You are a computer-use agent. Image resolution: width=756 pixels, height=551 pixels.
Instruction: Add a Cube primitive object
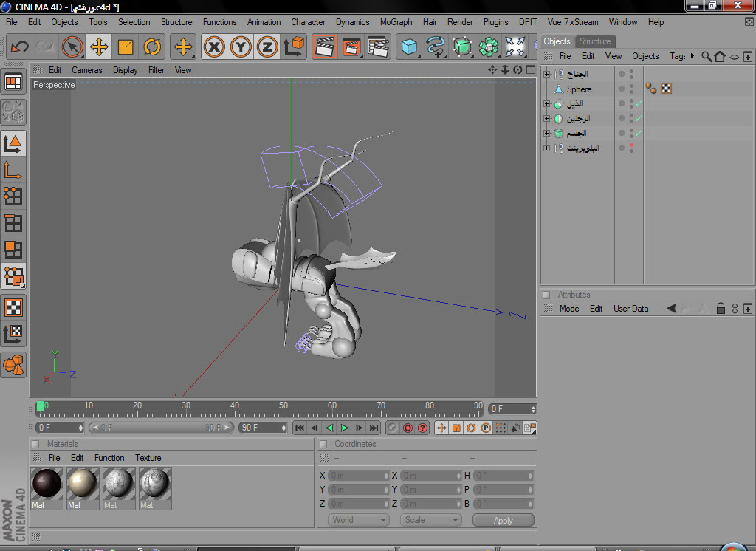pos(409,47)
